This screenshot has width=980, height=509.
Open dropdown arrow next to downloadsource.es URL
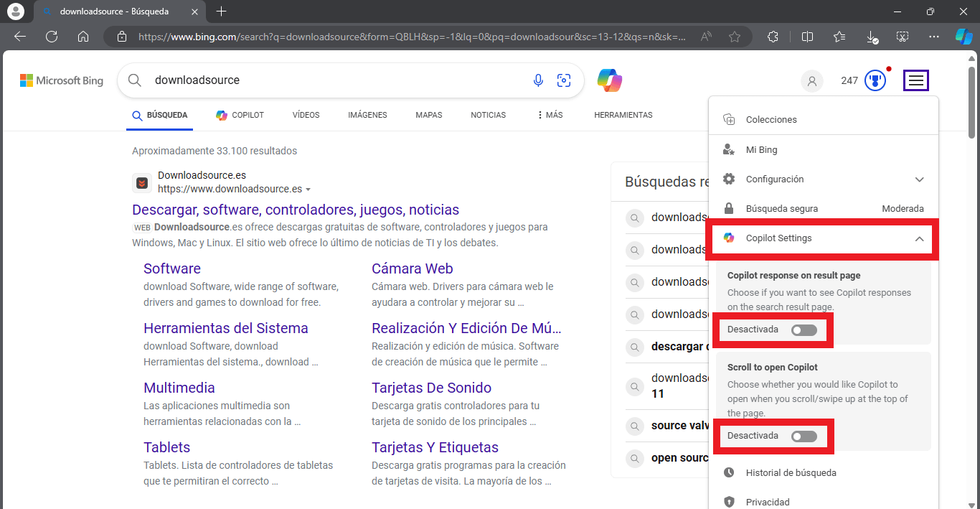(x=308, y=190)
